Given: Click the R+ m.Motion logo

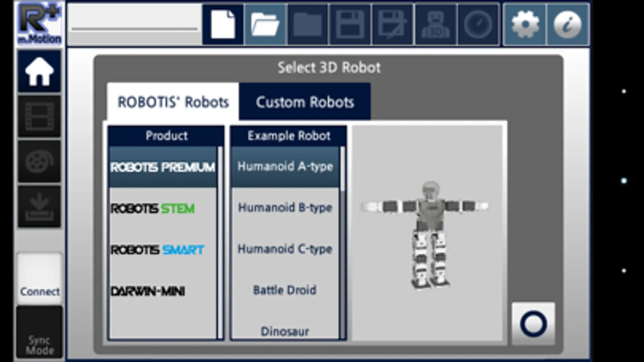Looking at the screenshot, I should tap(39, 23).
